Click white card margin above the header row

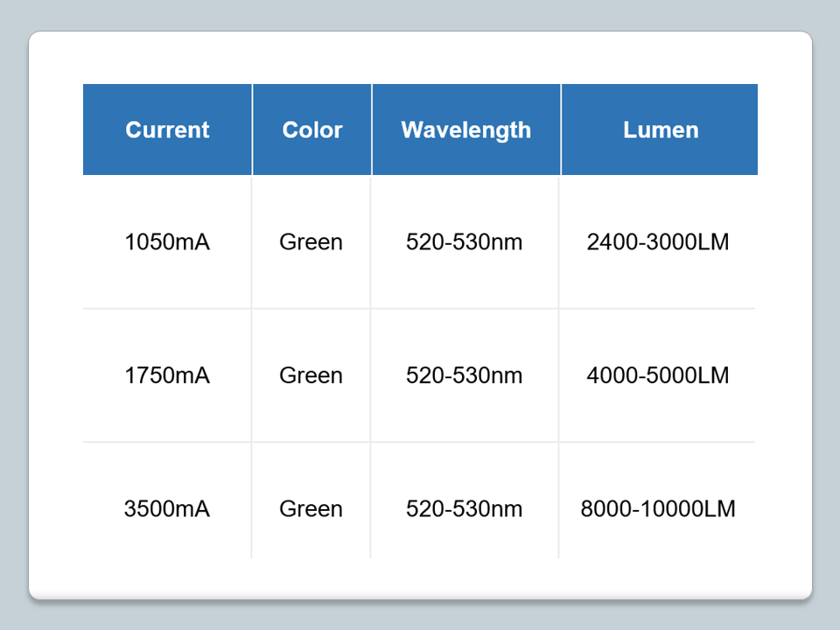pos(420,58)
